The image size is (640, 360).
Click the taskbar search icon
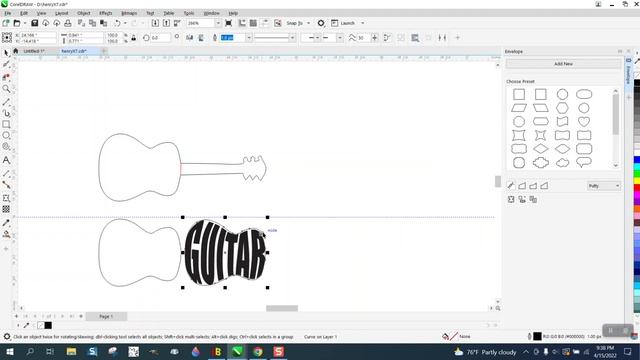(x=30, y=351)
